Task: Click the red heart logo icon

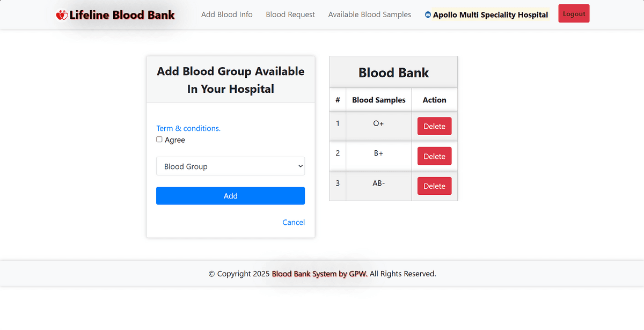Action: click(62, 15)
